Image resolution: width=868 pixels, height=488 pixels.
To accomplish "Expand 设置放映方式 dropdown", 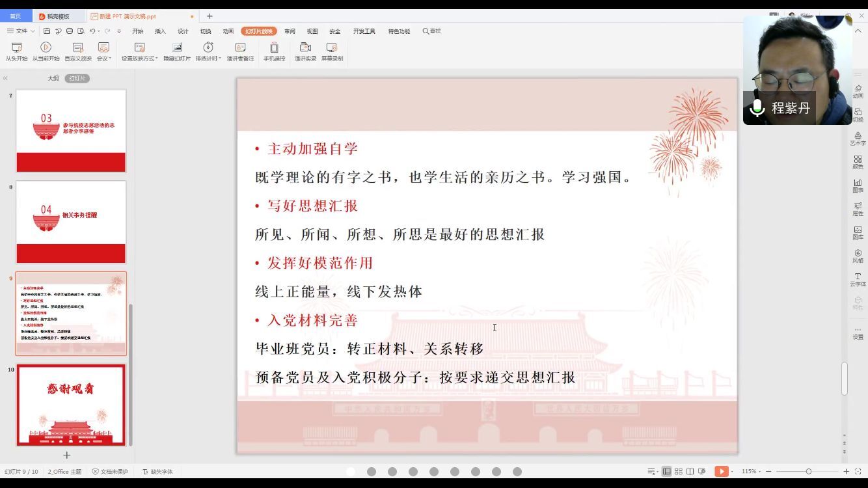I will point(157,59).
